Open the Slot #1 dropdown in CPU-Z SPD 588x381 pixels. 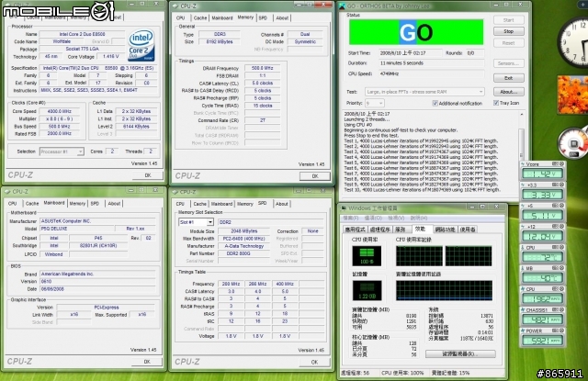pos(196,222)
